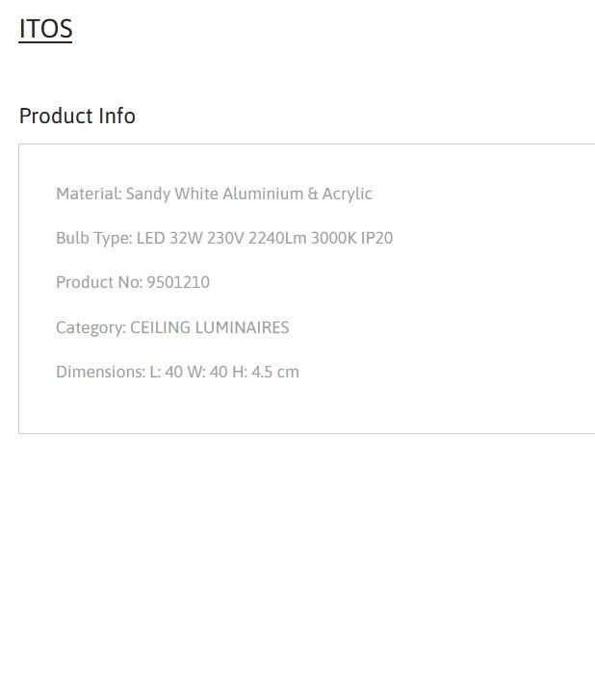Click the 'H: 4.5 cm' height value

coord(266,372)
